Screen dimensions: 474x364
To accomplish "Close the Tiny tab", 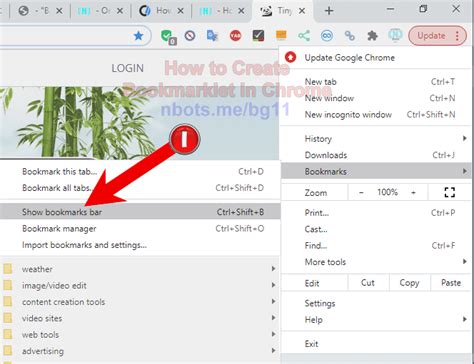I will (x=302, y=11).
